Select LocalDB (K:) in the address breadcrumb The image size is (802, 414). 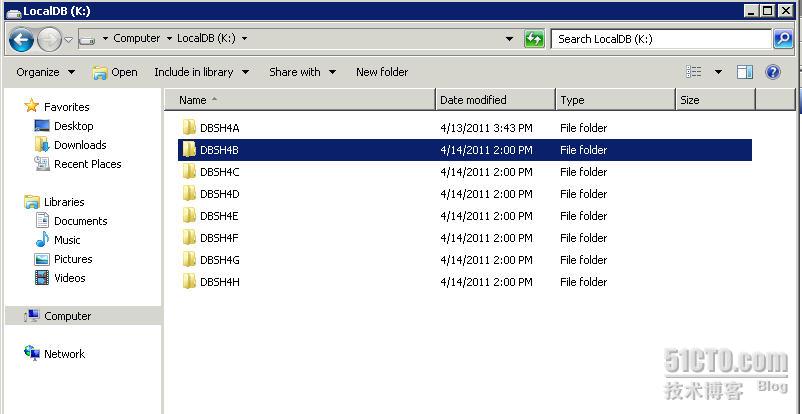coord(206,38)
